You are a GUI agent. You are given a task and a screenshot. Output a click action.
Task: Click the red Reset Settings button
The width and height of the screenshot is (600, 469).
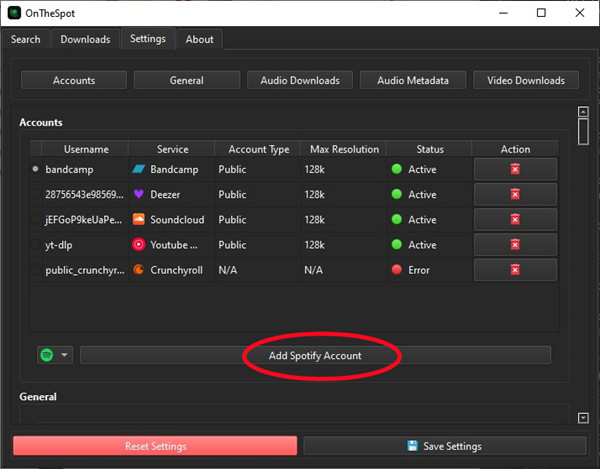(x=155, y=446)
